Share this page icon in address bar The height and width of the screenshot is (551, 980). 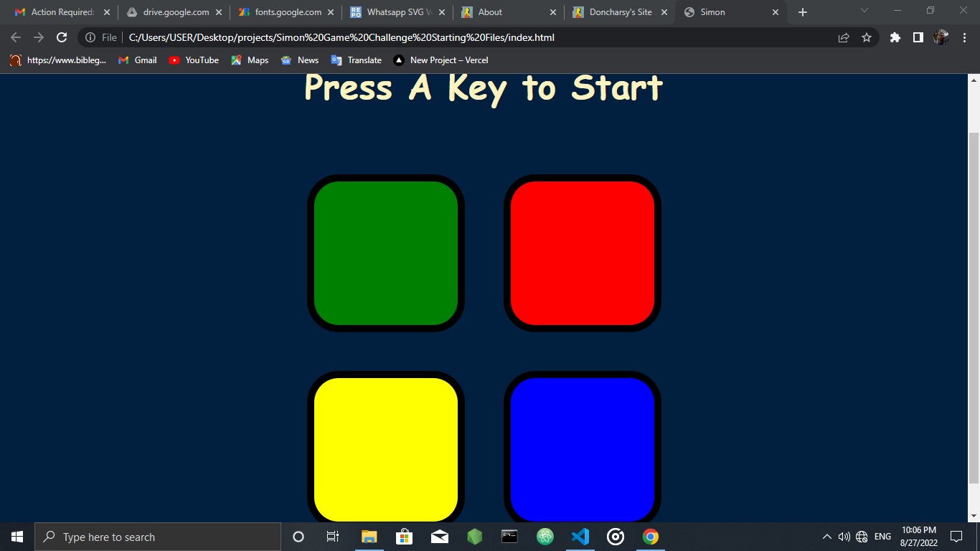844,37
